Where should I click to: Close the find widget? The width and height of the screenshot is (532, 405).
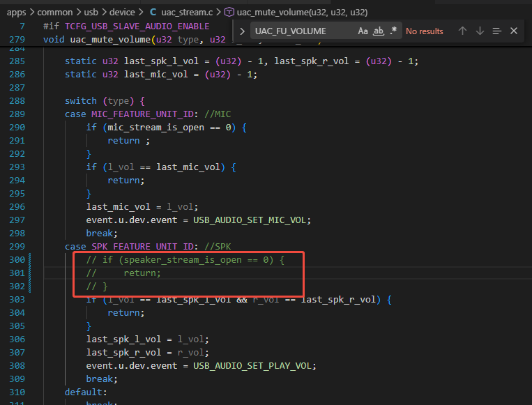[x=514, y=31]
